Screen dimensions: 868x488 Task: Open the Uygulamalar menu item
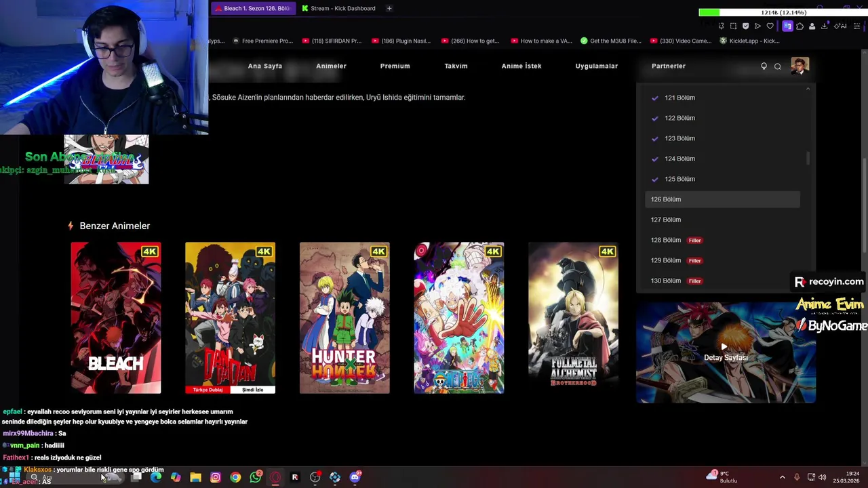pyautogui.click(x=597, y=66)
